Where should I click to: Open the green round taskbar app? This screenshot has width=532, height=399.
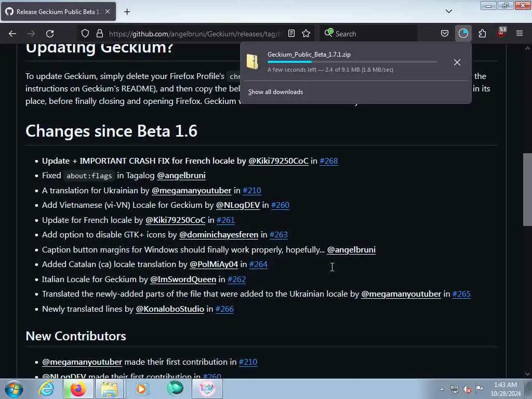coord(175,389)
